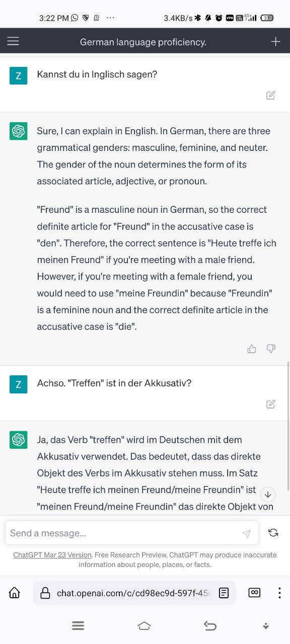Go to browser home page
Viewport: 290px width, 644px height.
click(15, 593)
